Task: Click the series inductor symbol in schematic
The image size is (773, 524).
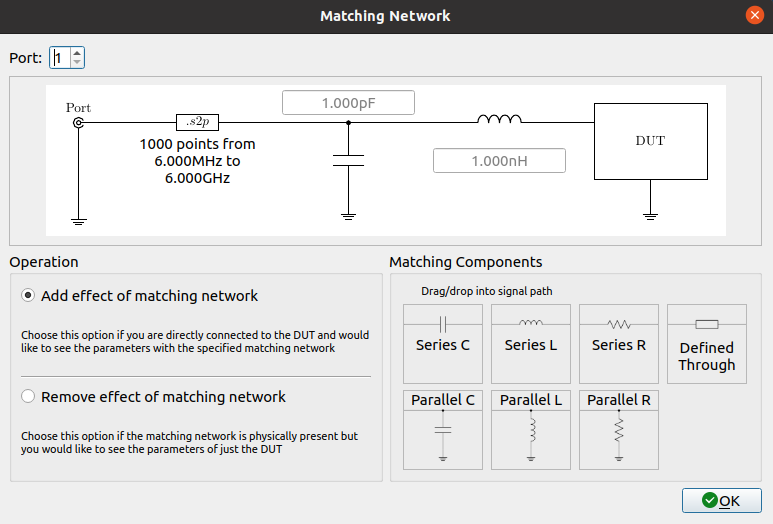Action: 499,121
